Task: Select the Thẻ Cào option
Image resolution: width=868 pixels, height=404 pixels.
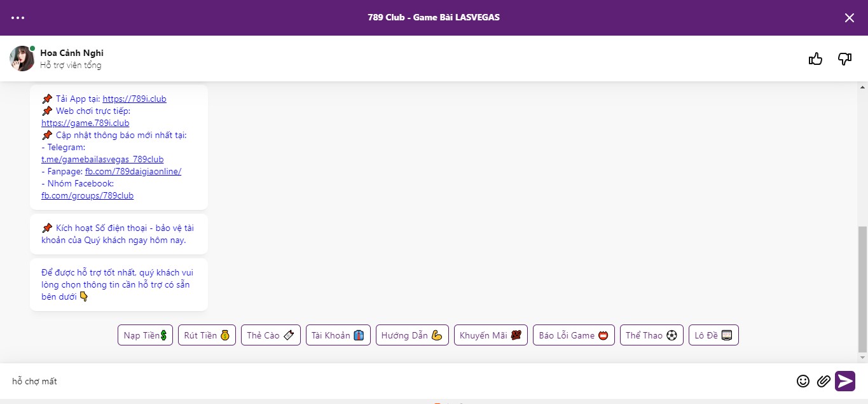Action: pos(271,335)
